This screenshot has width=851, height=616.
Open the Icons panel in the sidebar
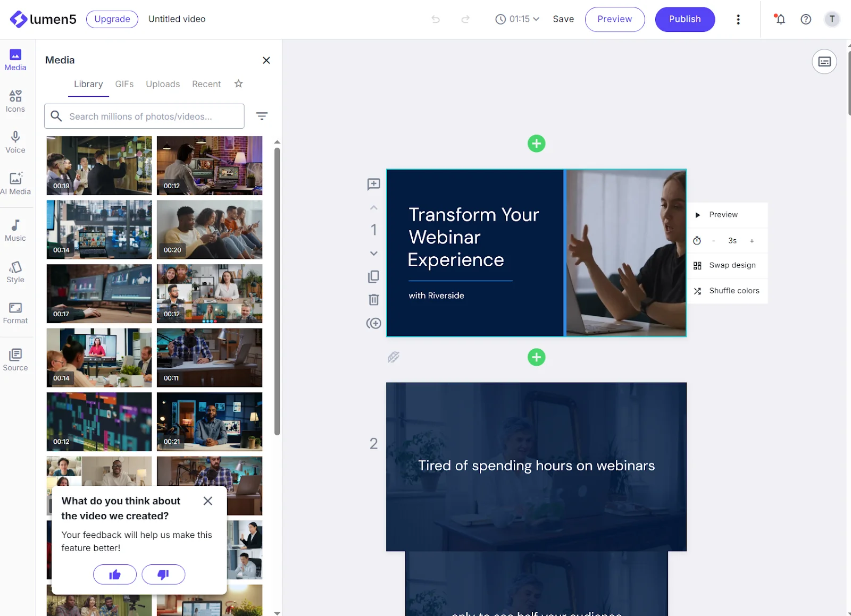pyautogui.click(x=15, y=101)
